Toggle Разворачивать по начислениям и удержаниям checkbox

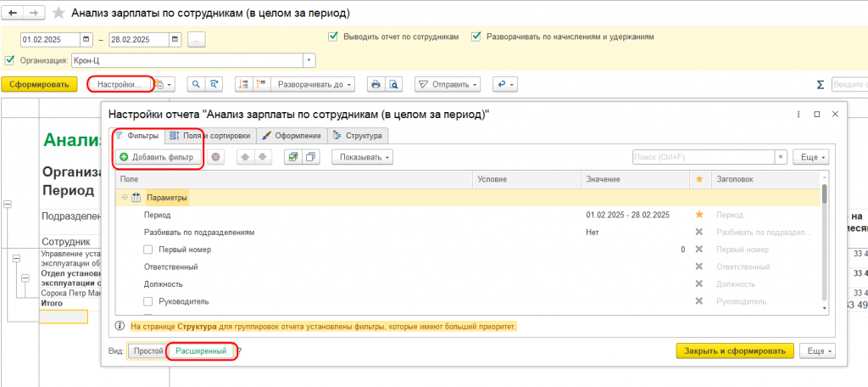point(476,36)
